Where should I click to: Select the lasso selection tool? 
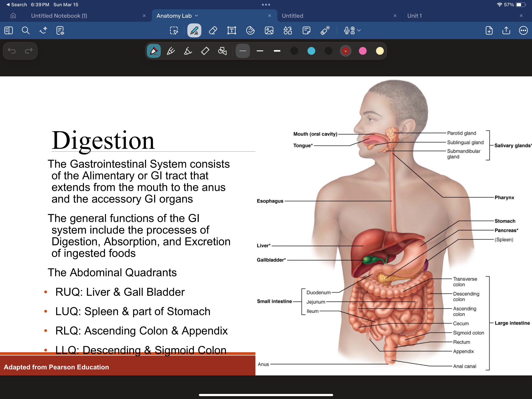point(174,31)
